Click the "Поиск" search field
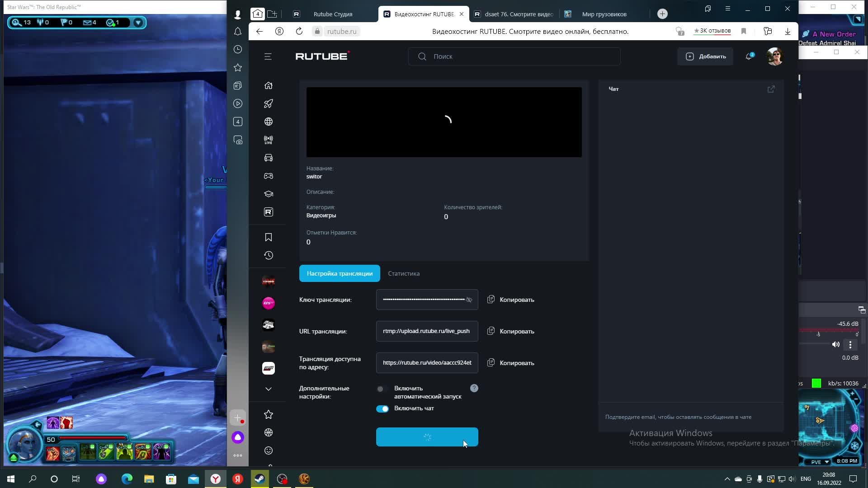The width and height of the screenshot is (868, 488). point(514,56)
